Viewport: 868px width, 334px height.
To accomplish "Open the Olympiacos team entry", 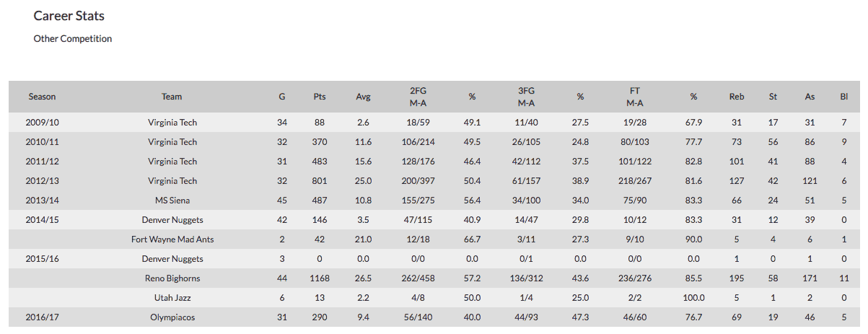I will click(x=172, y=317).
